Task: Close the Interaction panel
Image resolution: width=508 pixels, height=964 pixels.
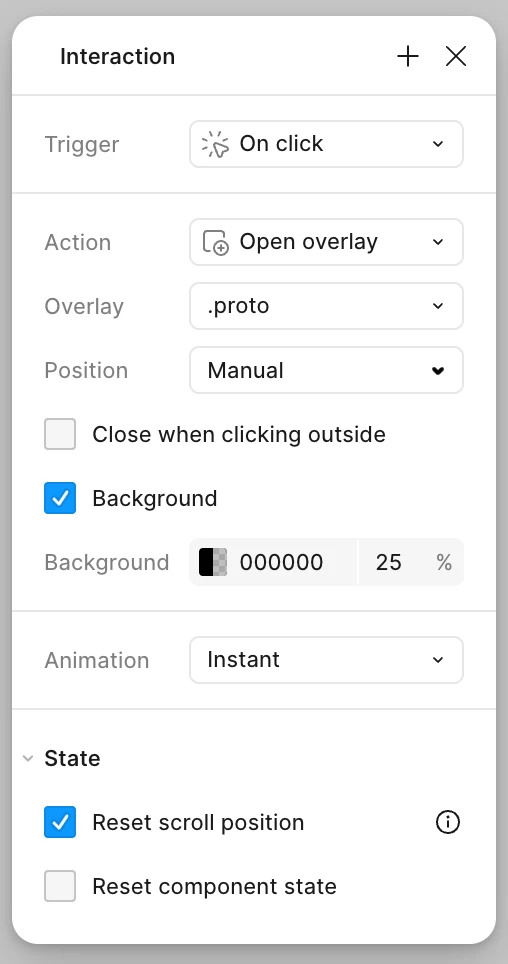Action: [x=456, y=57]
